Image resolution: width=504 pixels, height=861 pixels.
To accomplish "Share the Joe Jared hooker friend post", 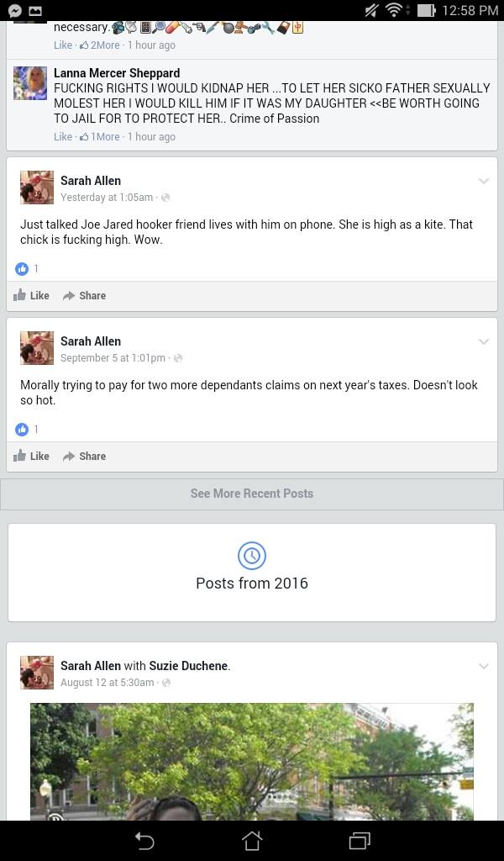I will pyautogui.click(x=85, y=295).
